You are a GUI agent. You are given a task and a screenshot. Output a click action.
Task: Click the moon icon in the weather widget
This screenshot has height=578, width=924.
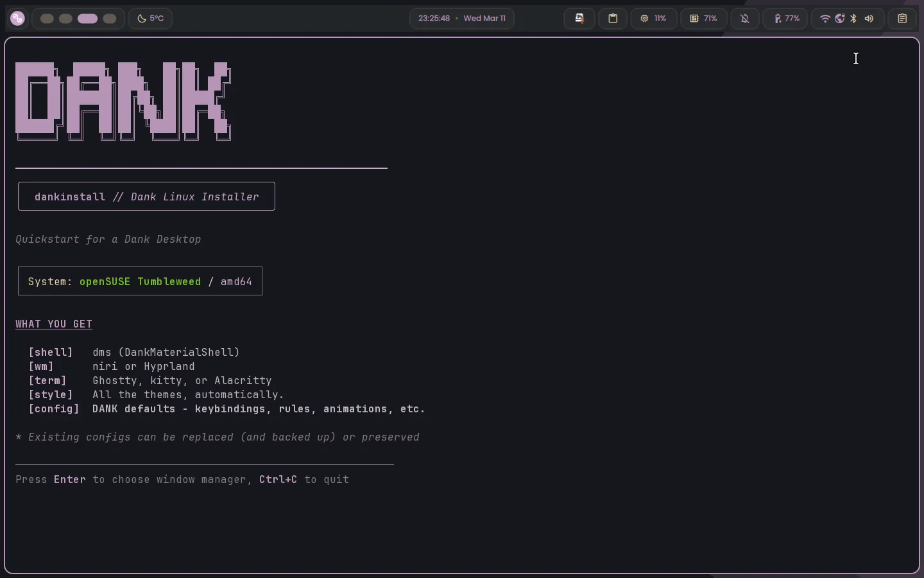coord(142,18)
